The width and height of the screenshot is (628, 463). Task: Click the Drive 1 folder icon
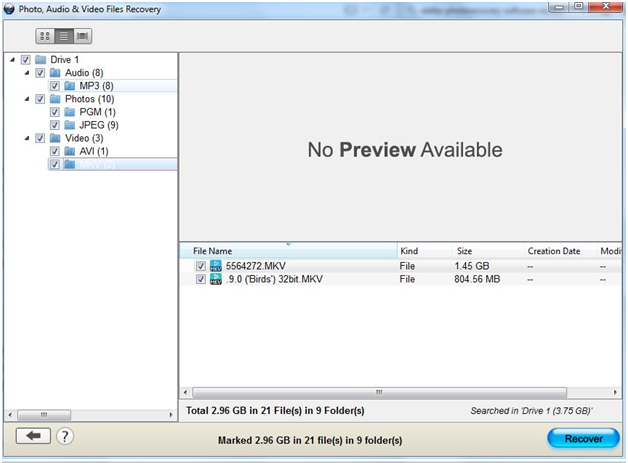tap(40, 60)
